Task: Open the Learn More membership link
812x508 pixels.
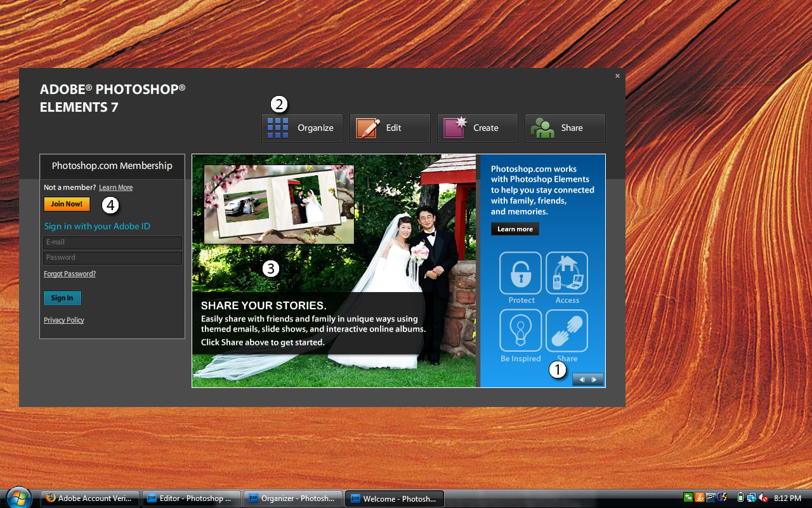Action: (x=115, y=187)
